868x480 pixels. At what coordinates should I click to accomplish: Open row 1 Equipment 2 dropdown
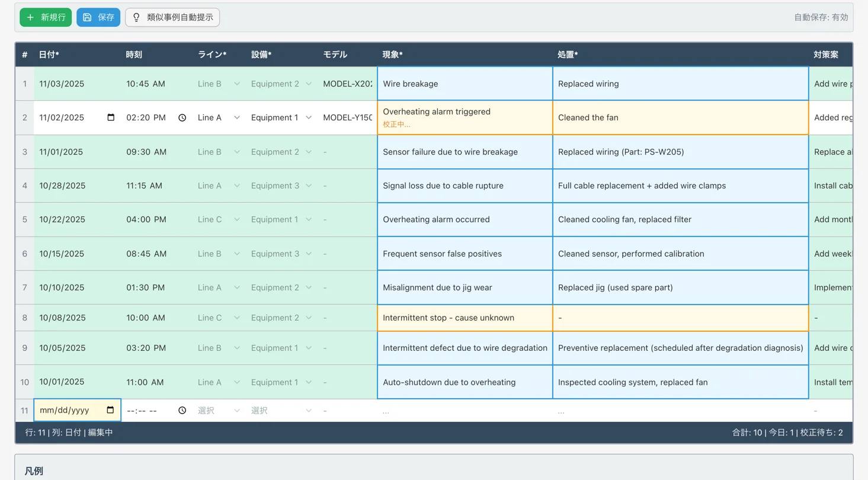(x=281, y=84)
